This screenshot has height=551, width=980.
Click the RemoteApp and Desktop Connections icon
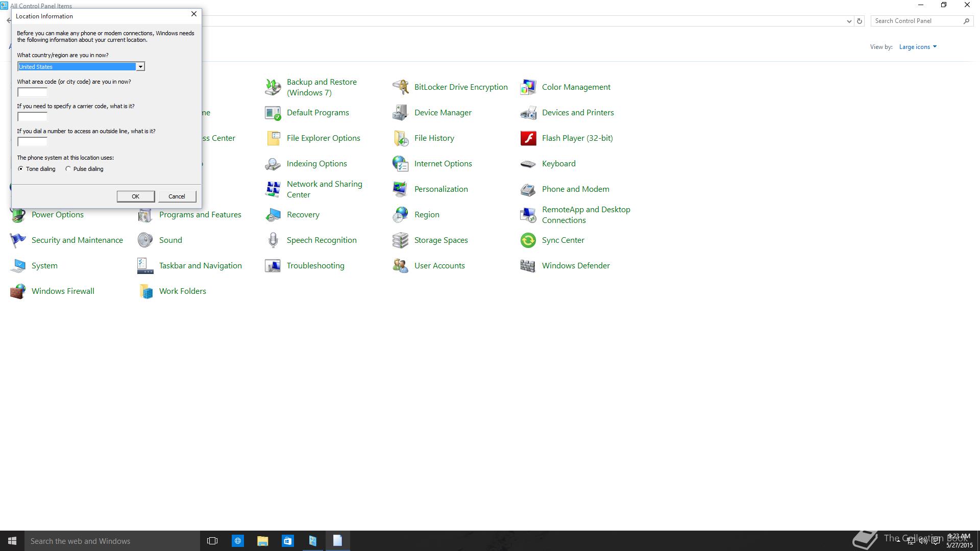(528, 215)
